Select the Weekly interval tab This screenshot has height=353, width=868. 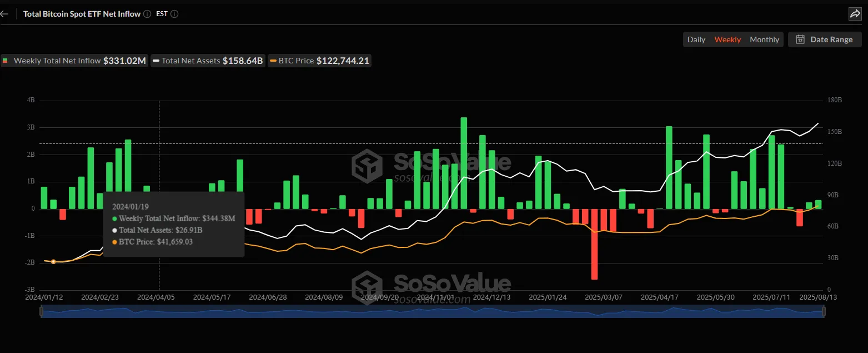tap(727, 39)
